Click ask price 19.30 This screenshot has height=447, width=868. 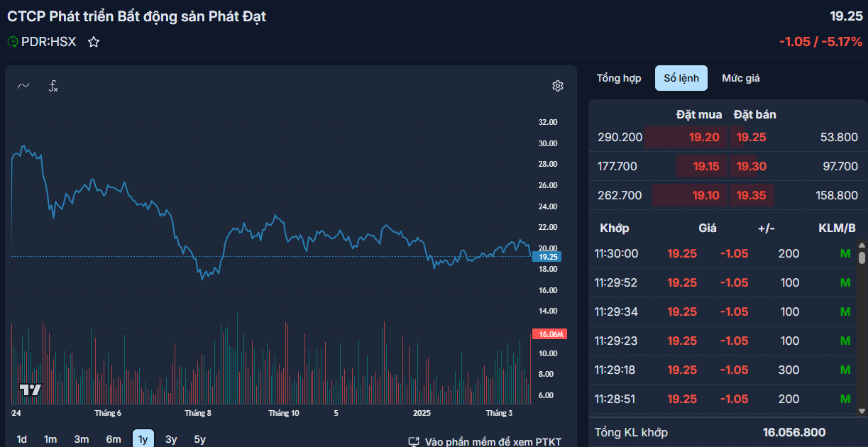[752, 166]
